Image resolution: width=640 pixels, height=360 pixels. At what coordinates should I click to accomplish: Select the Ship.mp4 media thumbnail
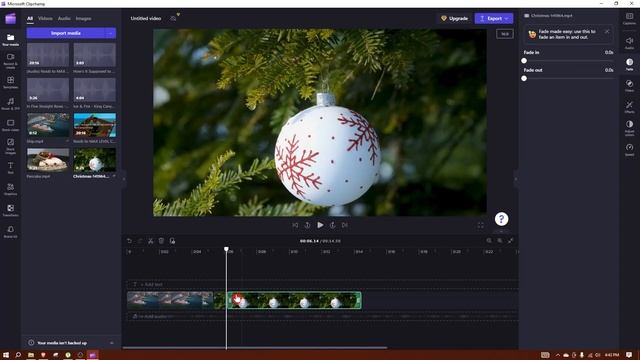point(48,125)
